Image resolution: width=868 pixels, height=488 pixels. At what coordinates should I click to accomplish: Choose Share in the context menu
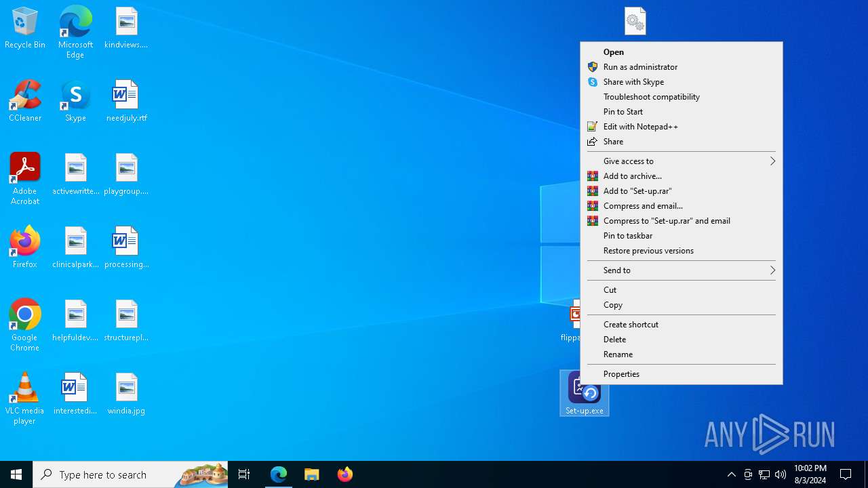682,142
